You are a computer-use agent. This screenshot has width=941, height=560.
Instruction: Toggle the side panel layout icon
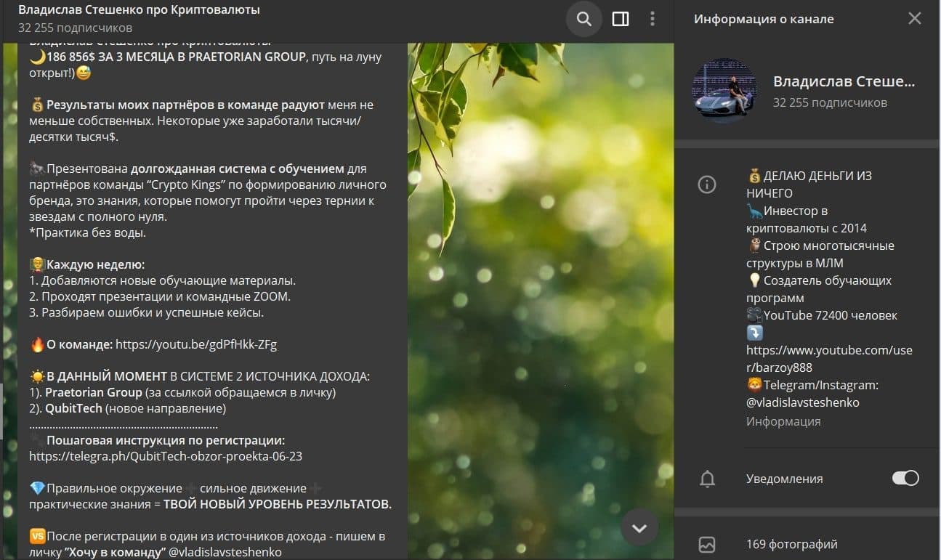point(621,19)
